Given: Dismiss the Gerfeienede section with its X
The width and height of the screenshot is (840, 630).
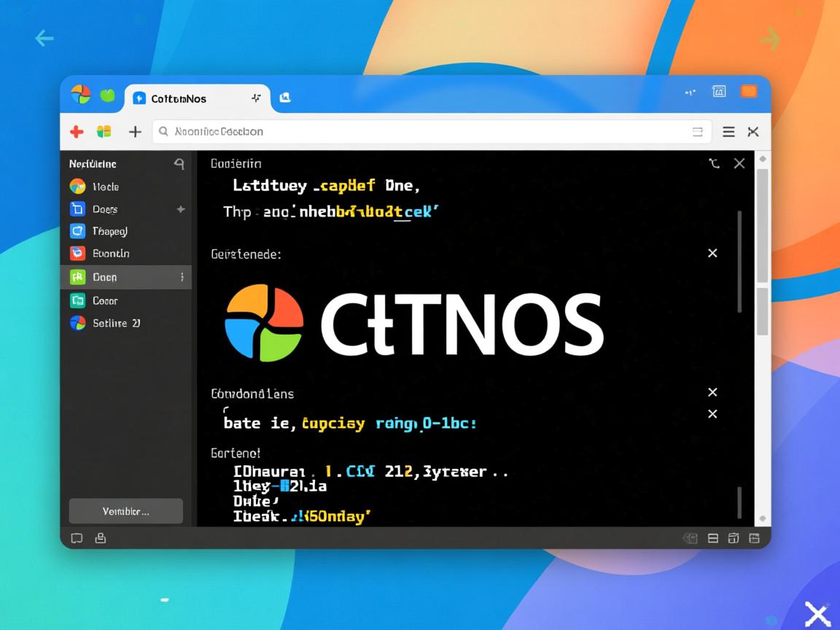Looking at the screenshot, I should [x=712, y=253].
